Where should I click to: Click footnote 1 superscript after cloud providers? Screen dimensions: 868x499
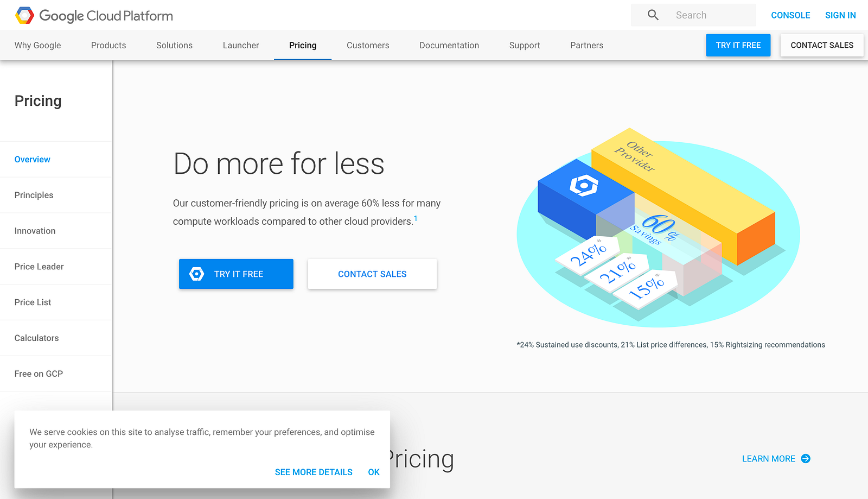click(x=416, y=218)
